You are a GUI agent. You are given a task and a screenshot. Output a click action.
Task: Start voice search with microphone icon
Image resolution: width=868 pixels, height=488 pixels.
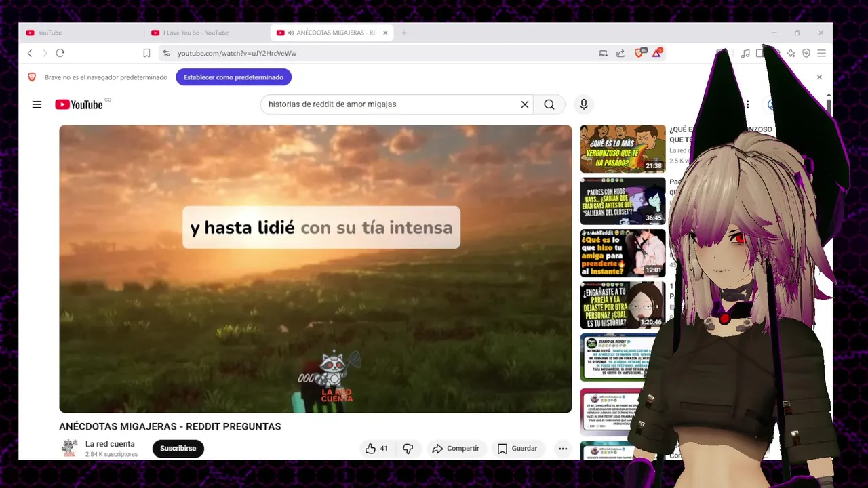[583, 104]
